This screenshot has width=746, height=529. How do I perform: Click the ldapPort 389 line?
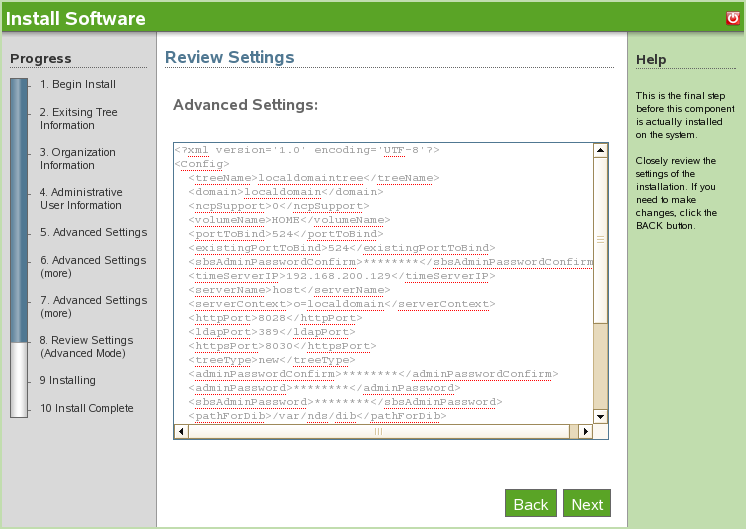coord(272,332)
